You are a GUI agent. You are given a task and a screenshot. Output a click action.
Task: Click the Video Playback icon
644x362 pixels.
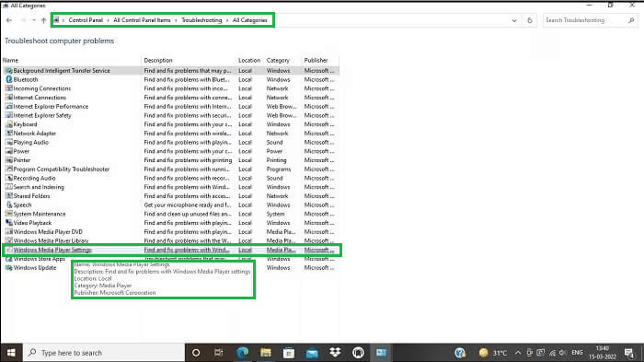tap(9, 223)
